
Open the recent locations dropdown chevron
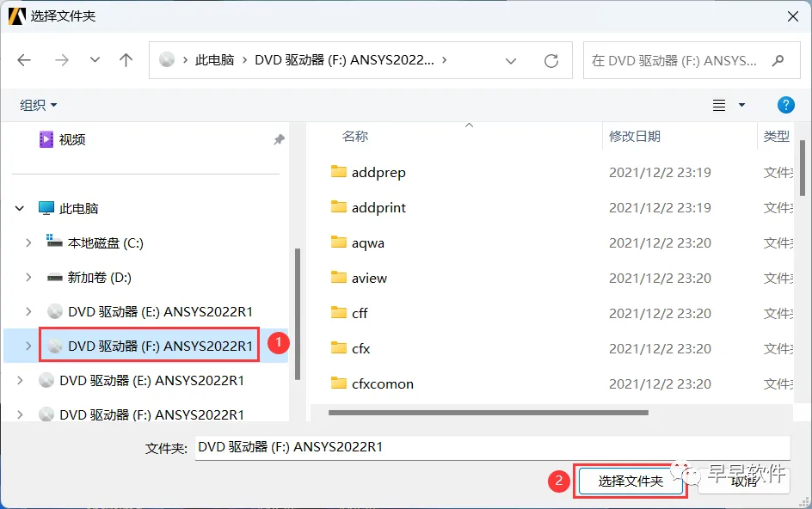pos(95,60)
